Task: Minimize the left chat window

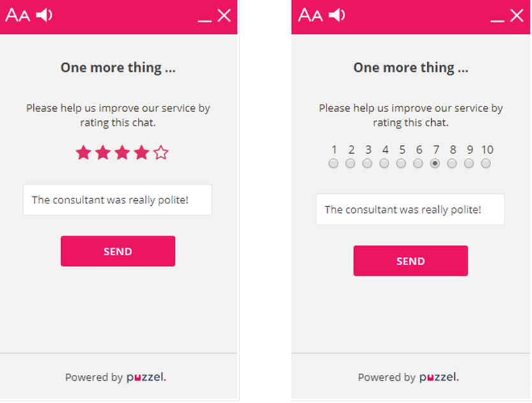Action: click(204, 17)
